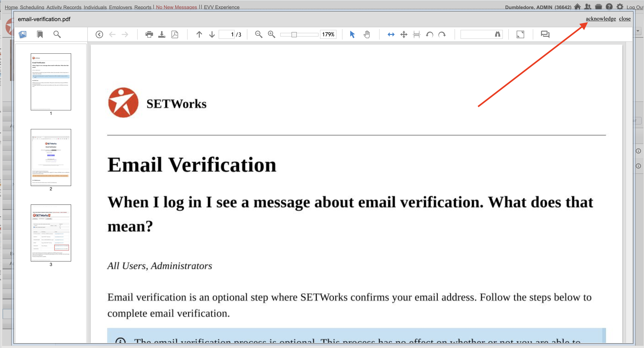Click the folder icon in header
The height and width of the screenshot is (348, 644).
coord(598,7)
